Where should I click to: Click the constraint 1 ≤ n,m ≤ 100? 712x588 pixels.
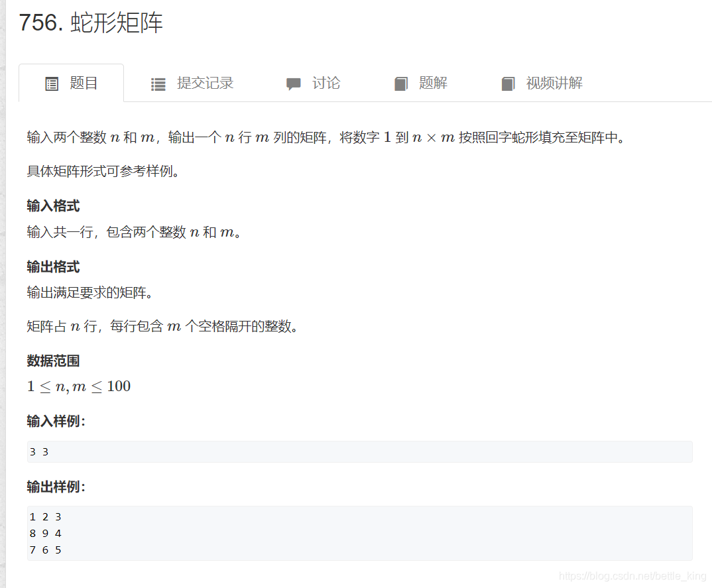pos(78,386)
